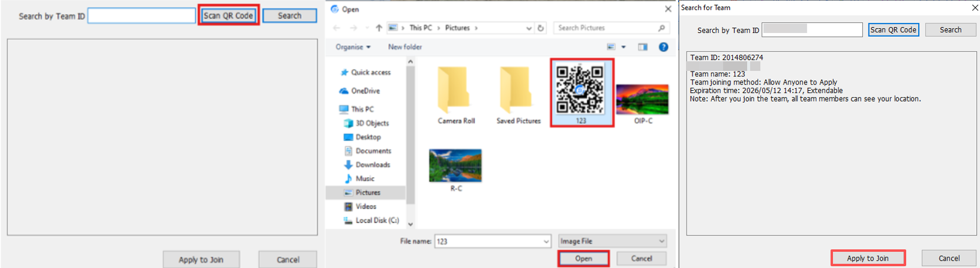Open address bar history dropdown
980x268 pixels.
click(x=529, y=28)
